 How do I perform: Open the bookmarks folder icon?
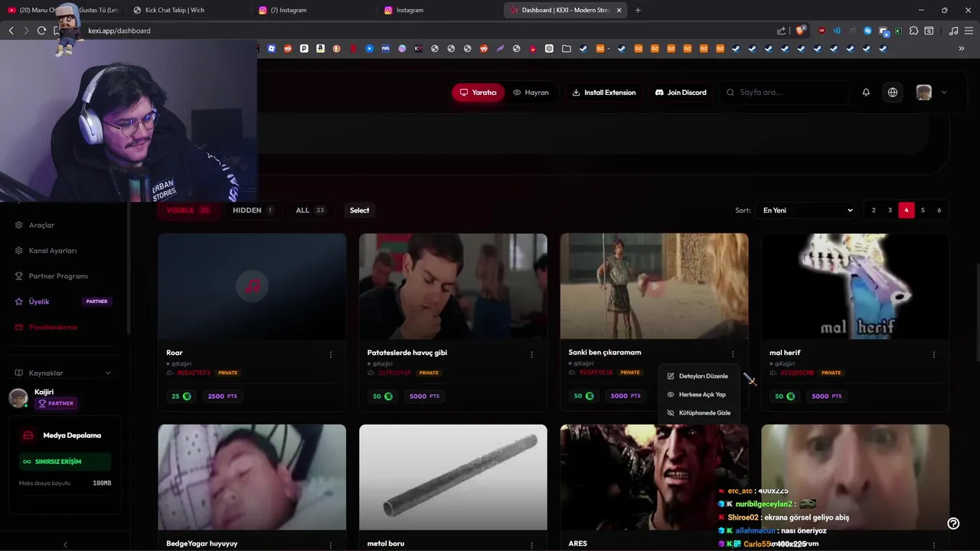coord(567,48)
